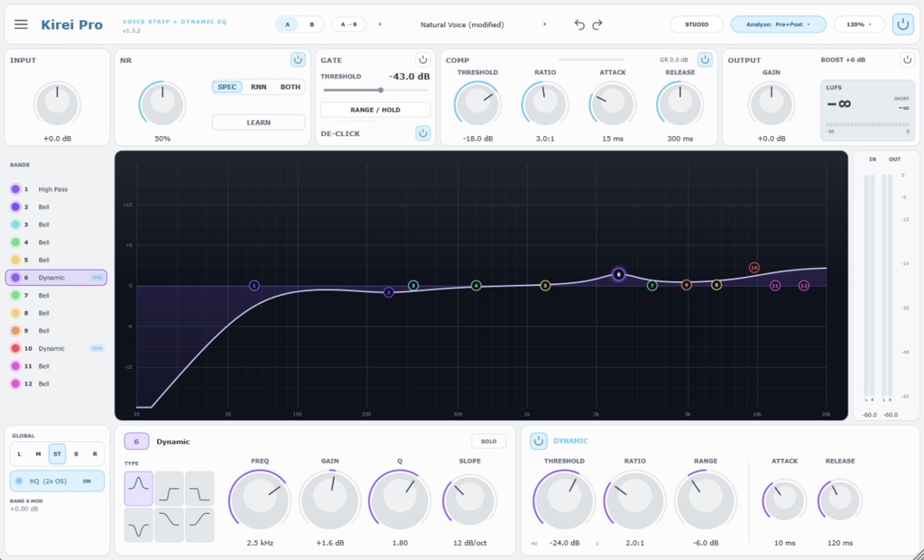Click the RANGE / HOLD button

click(374, 109)
